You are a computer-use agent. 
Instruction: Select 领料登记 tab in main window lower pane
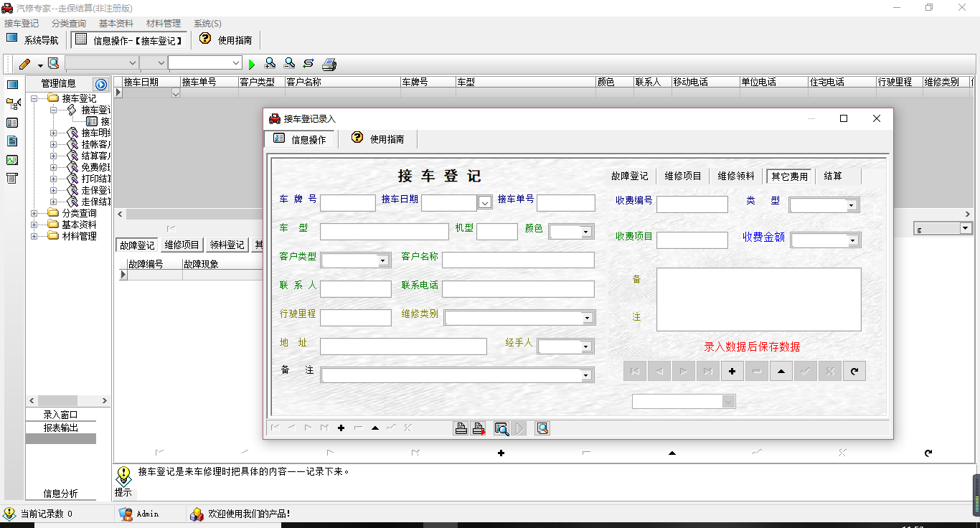227,245
